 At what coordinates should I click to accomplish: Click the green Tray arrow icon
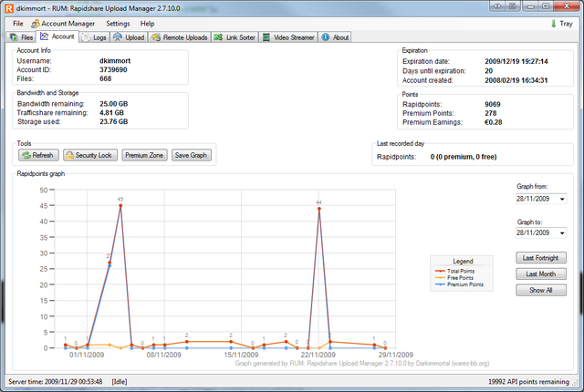pos(554,24)
